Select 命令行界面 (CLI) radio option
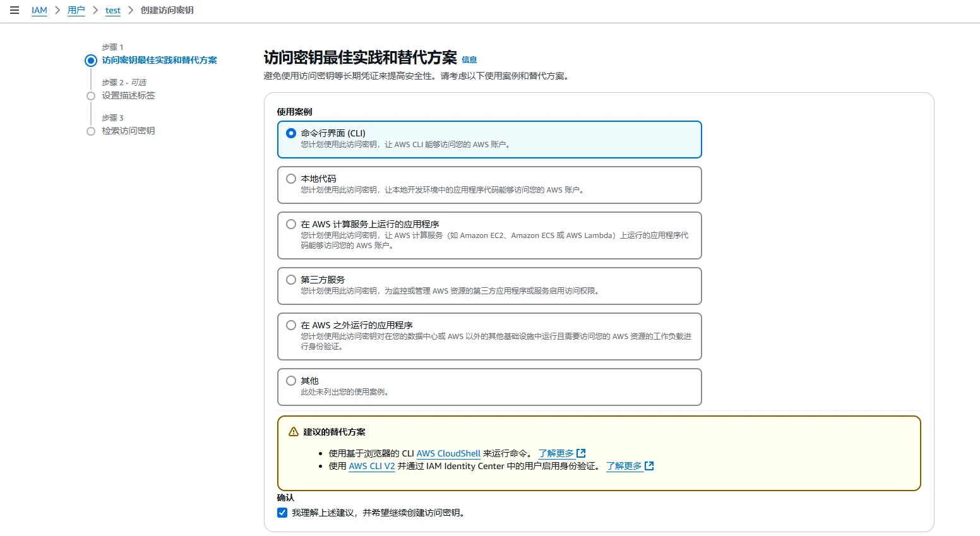 coord(291,133)
